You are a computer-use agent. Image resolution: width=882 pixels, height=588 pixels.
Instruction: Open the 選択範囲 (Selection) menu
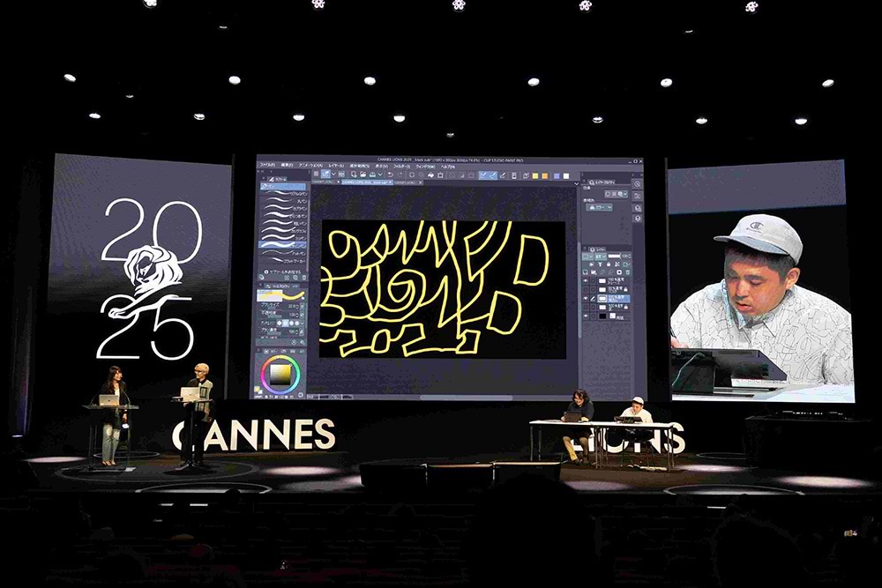point(359,166)
